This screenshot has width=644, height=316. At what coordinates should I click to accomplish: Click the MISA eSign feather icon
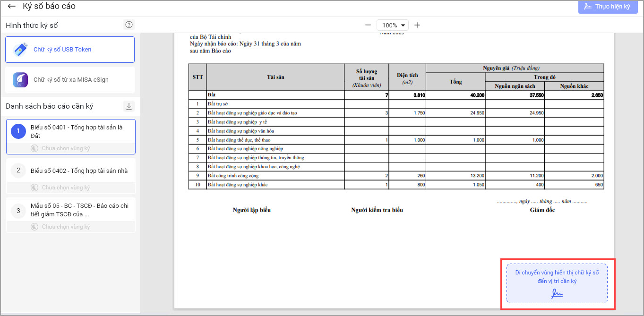20,79
